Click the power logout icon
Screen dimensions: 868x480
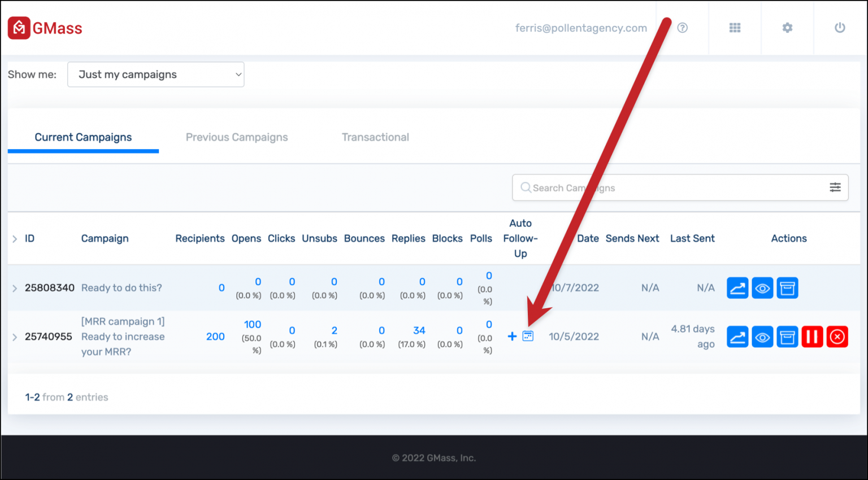click(x=840, y=28)
